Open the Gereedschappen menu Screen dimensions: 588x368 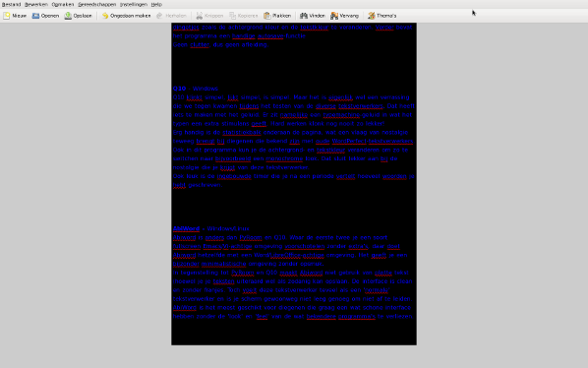(96, 5)
